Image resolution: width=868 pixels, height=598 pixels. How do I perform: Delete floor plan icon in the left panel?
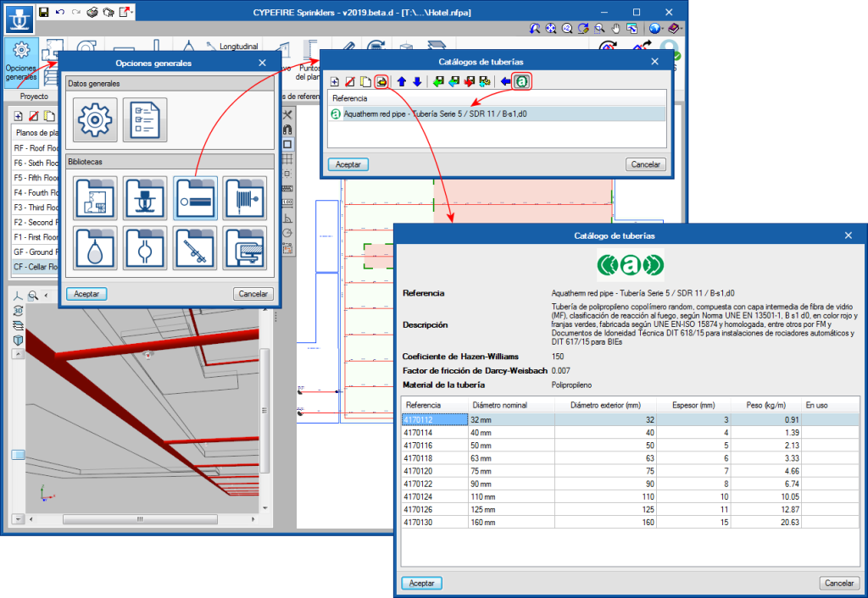tap(34, 115)
